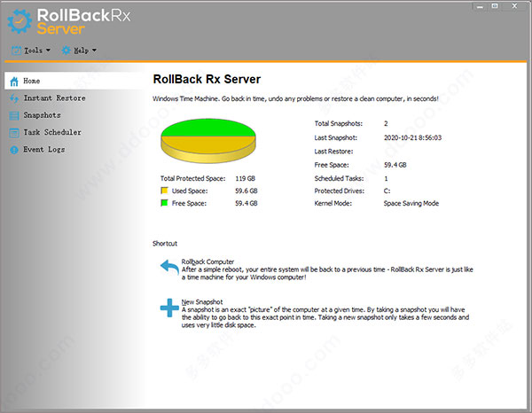Viewport: 532px width, 413px height.
Task: Open the Tools dropdown arrow
Action: click(x=48, y=51)
